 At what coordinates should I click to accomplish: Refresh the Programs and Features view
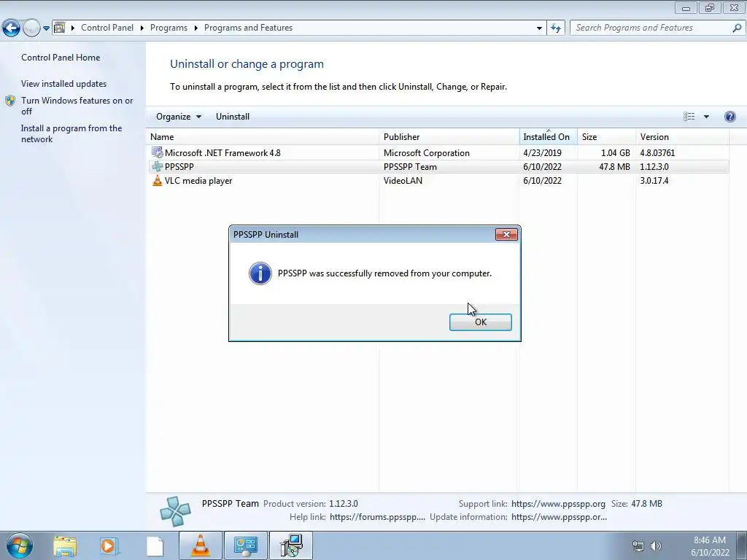(x=555, y=28)
